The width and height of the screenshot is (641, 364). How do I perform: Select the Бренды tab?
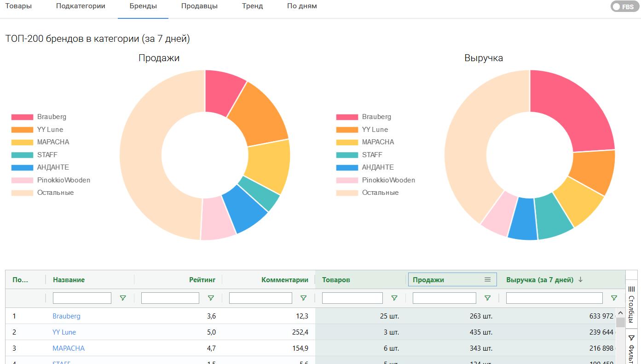143,6
